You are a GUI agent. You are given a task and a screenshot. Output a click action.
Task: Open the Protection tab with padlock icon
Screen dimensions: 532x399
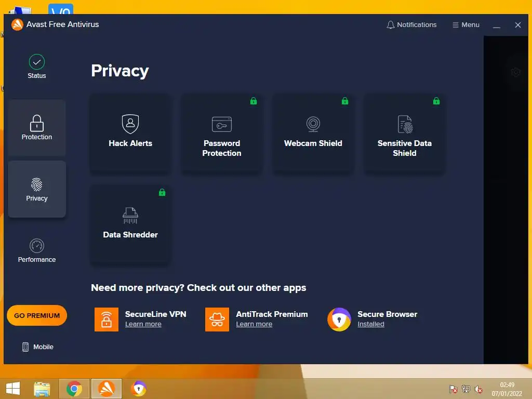37,128
